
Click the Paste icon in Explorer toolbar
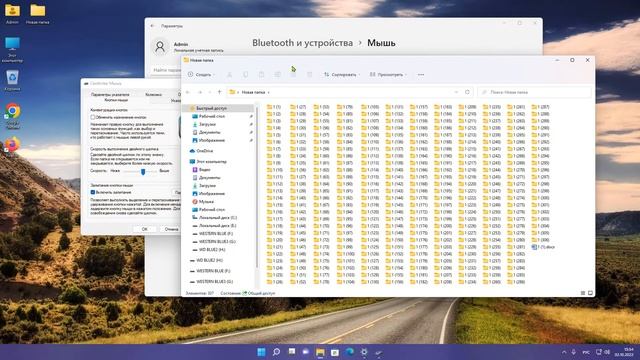(261, 75)
